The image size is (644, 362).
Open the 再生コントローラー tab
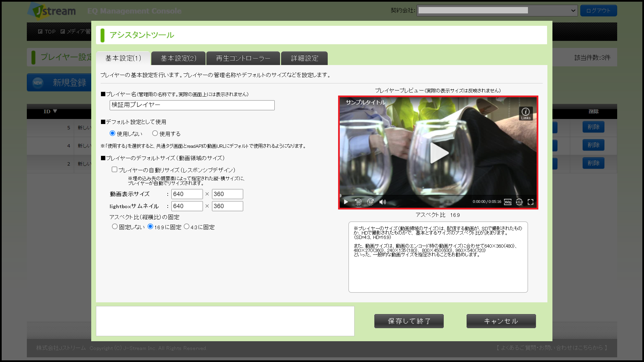tap(243, 58)
